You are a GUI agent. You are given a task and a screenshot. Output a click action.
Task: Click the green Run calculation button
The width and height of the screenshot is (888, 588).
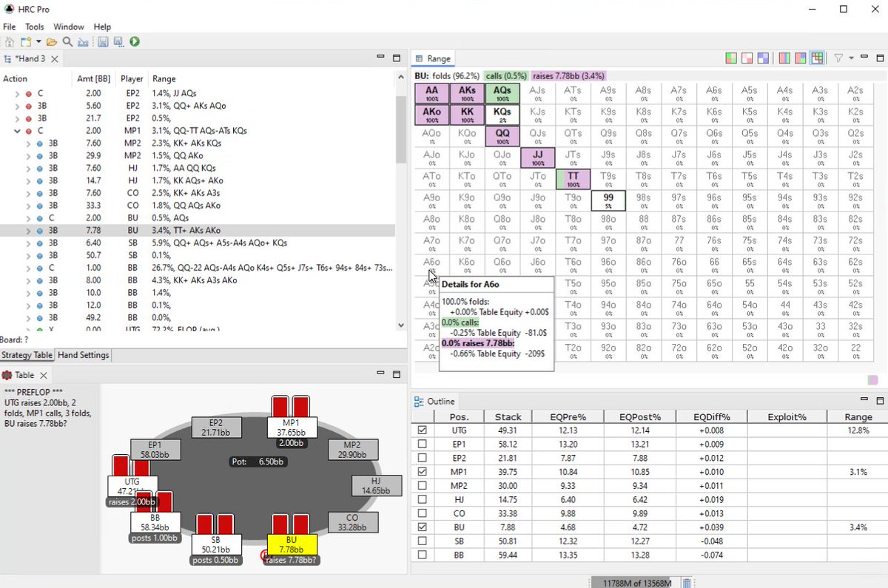coord(135,42)
